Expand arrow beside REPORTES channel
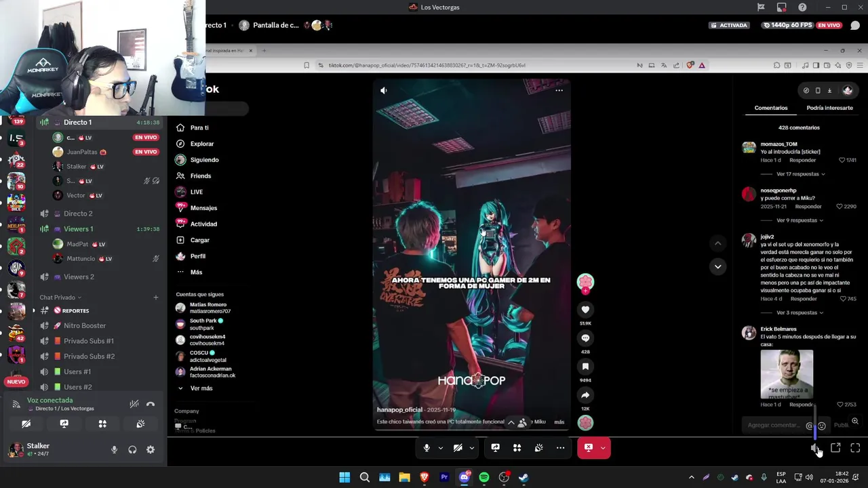 [x=34, y=310]
